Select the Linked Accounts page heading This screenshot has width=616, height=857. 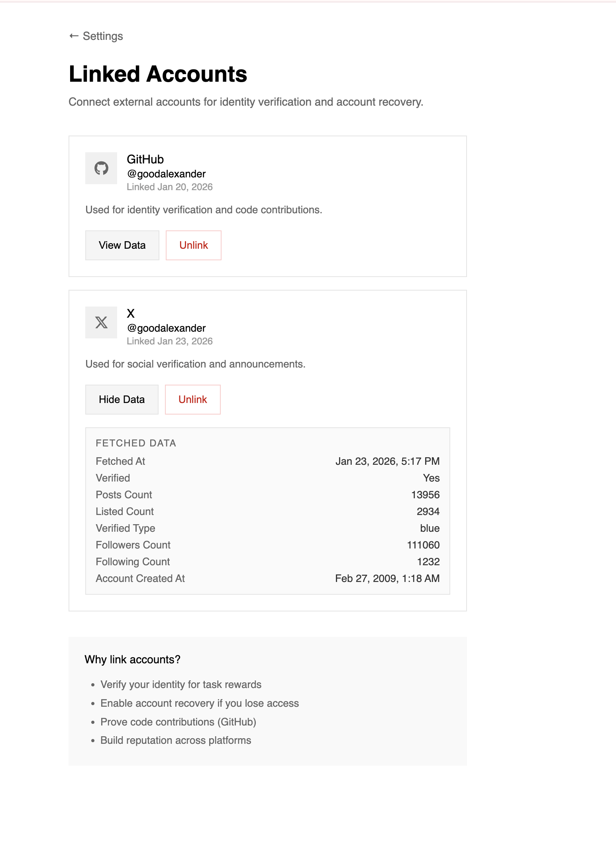[158, 74]
